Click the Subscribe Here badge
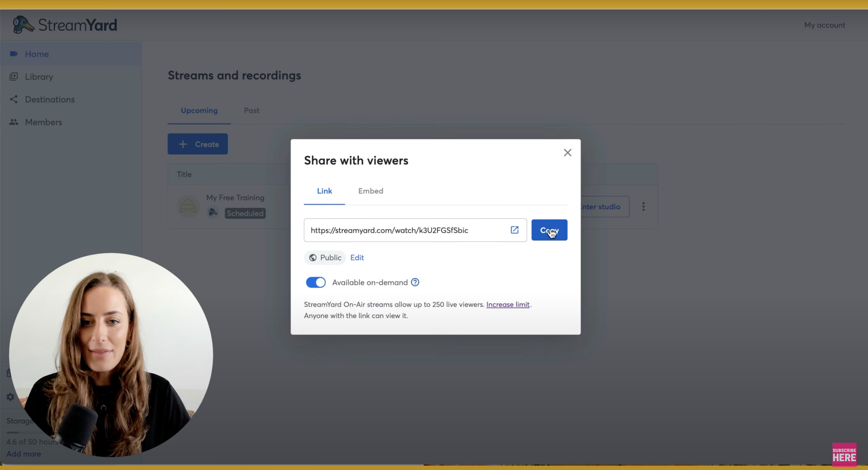The image size is (868, 470). (x=844, y=454)
